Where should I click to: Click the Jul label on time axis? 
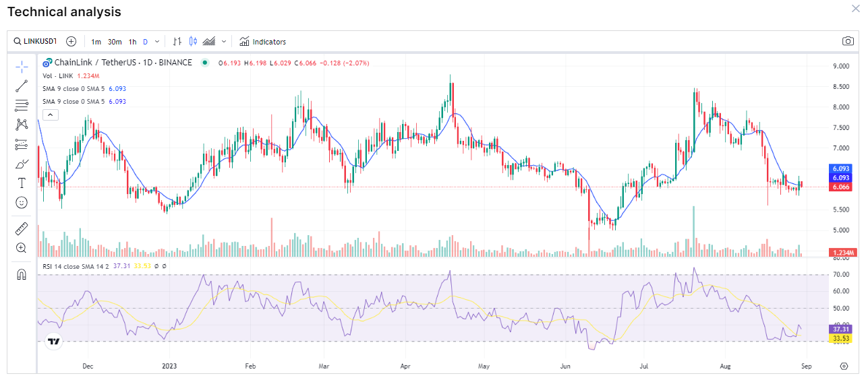coord(644,367)
